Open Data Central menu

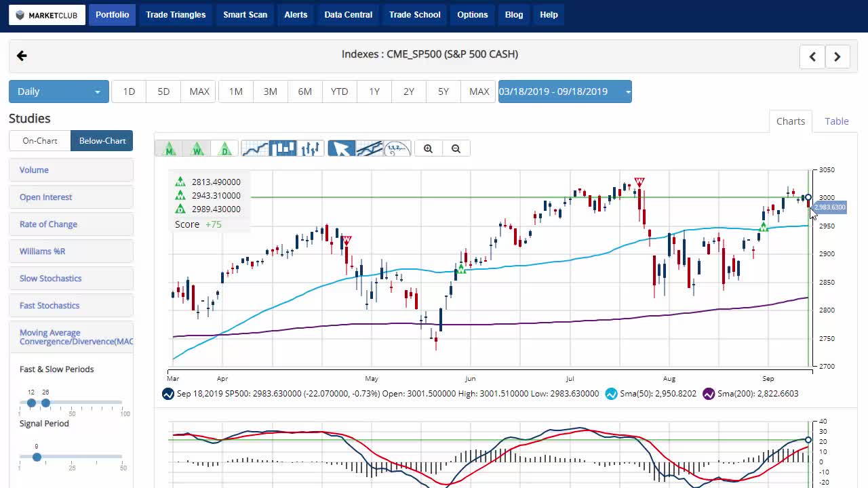[x=349, y=15]
